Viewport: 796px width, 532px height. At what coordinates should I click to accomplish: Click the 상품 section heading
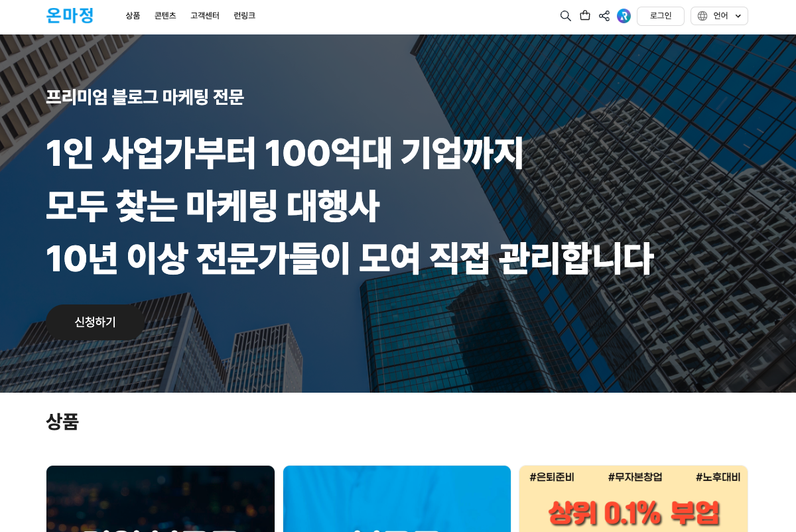(62, 422)
